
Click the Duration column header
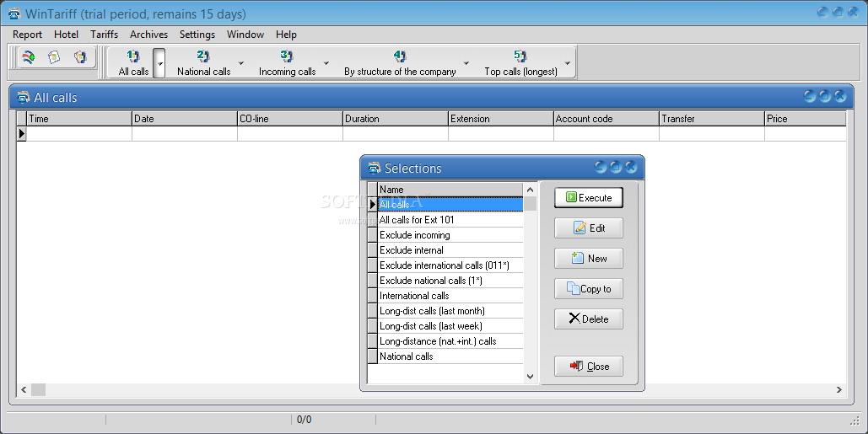(x=396, y=119)
